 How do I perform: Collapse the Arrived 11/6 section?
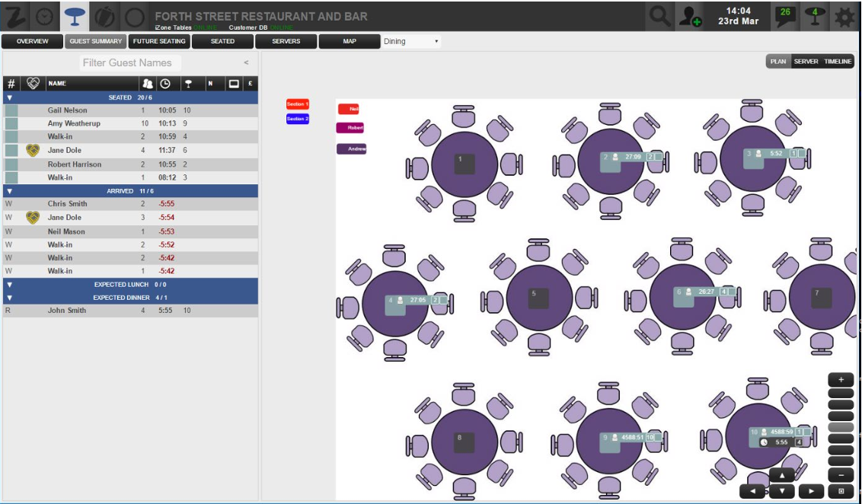click(9, 191)
